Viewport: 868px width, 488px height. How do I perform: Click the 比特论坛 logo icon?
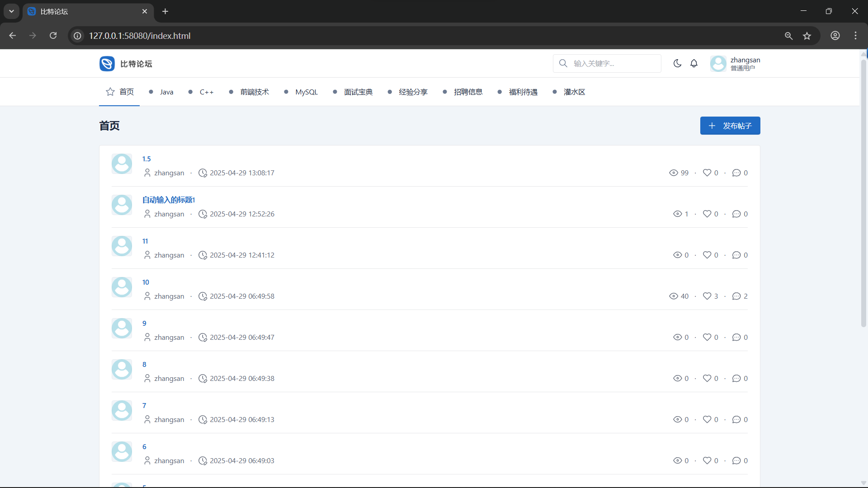(107, 64)
